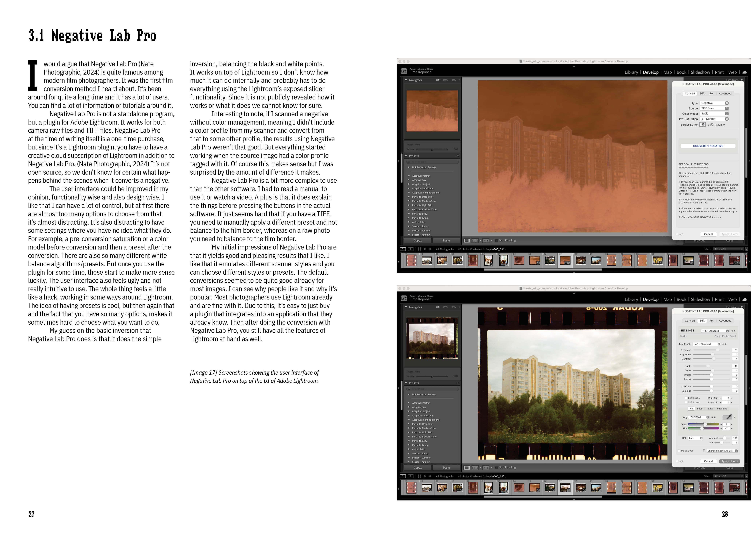This screenshot has height=537, width=756.
Task: Check the Soft Lows checkbox
Action: click(686, 402)
